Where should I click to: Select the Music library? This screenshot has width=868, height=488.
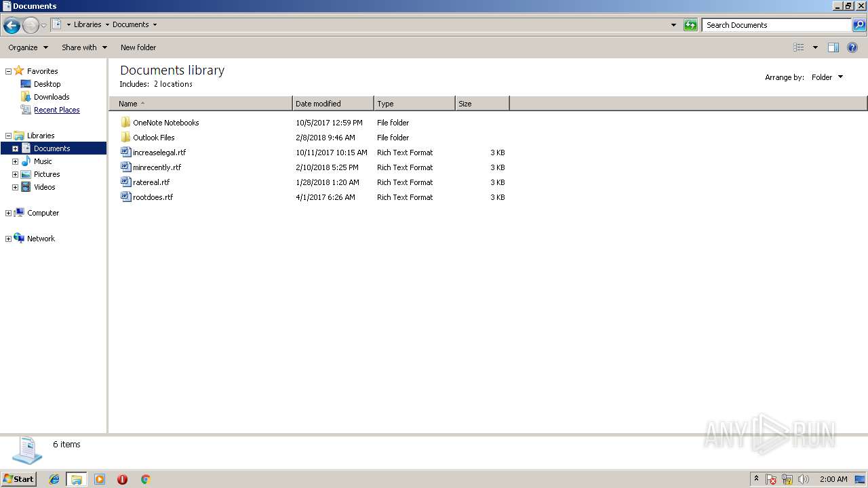pyautogui.click(x=43, y=161)
